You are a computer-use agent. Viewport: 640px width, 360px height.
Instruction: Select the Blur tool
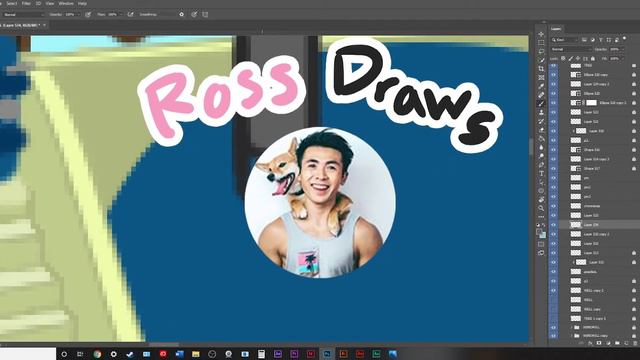541,147
